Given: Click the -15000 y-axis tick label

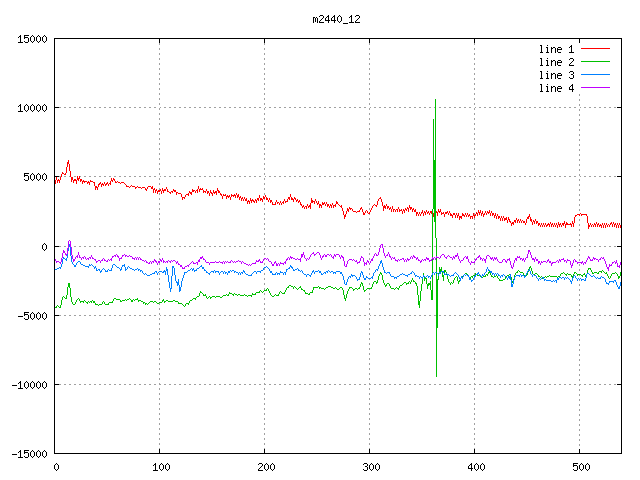Looking at the screenshot, I should tap(29, 453).
